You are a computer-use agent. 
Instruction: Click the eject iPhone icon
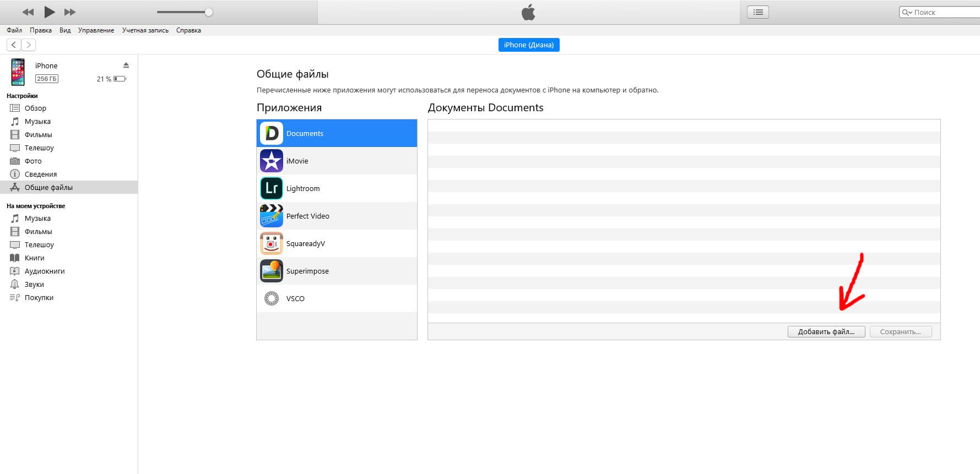click(126, 65)
